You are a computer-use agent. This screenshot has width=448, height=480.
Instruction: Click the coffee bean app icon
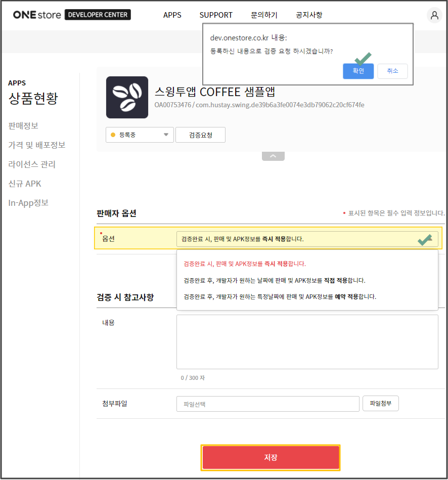[127, 97]
